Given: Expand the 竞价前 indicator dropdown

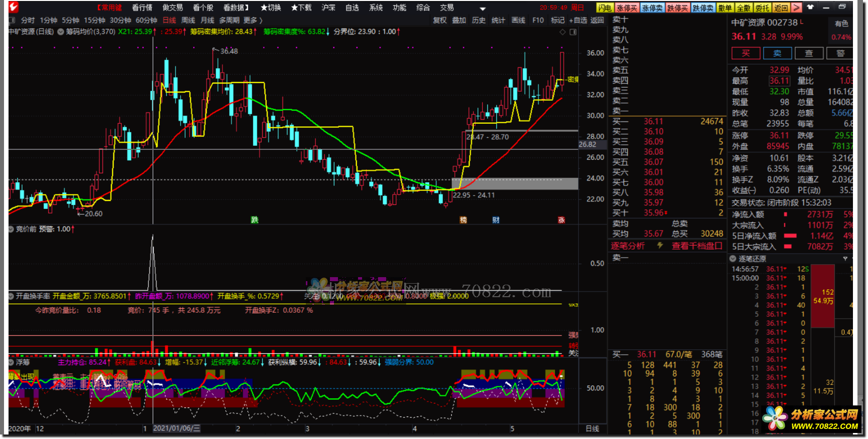Looking at the screenshot, I should 11,229.
